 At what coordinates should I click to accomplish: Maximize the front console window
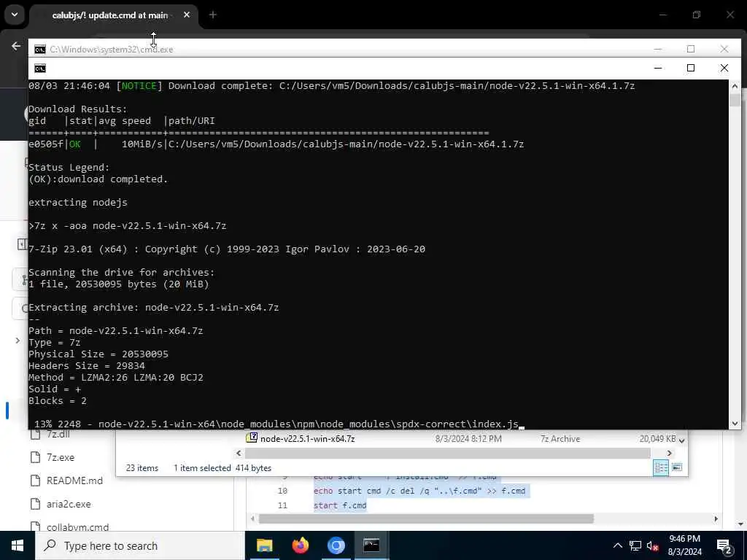tap(691, 68)
